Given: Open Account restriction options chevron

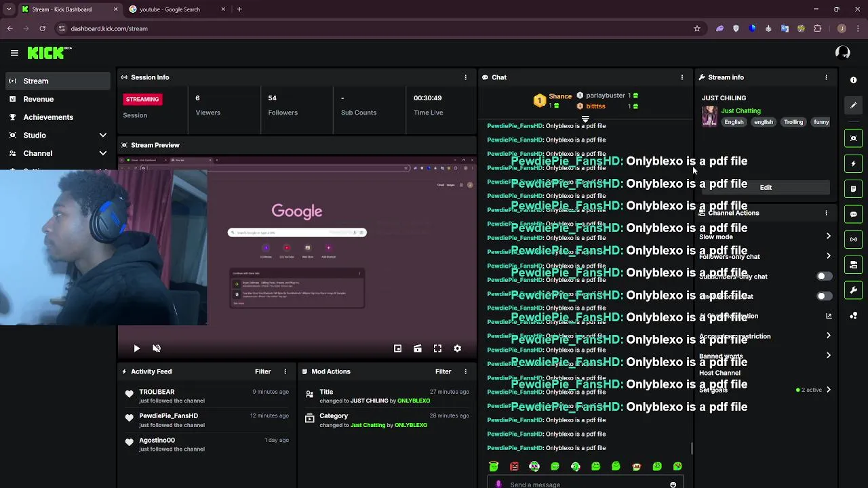Looking at the screenshot, I should (828, 335).
